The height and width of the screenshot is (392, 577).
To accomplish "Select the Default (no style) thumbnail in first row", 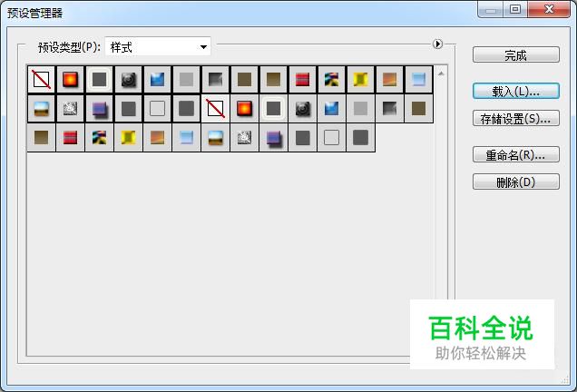I will tap(41, 79).
